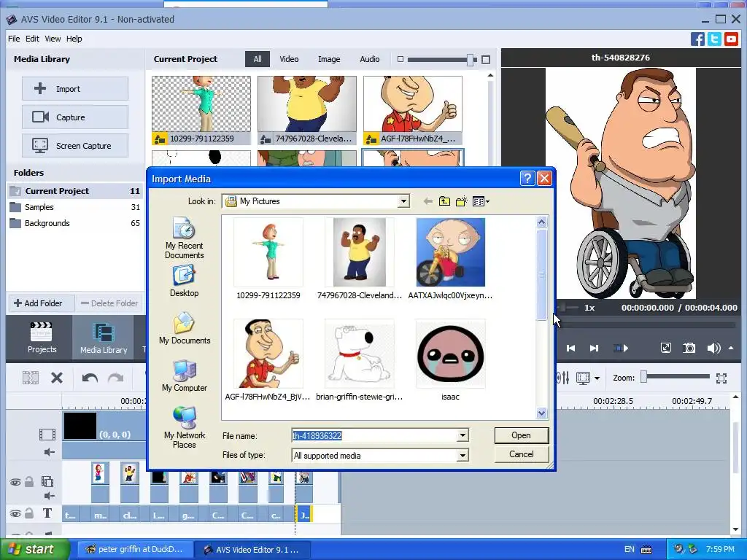Screen dimensions: 747x560
Task: Click the split/transition icon on timeline toolbar
Action: pos(31,378)
